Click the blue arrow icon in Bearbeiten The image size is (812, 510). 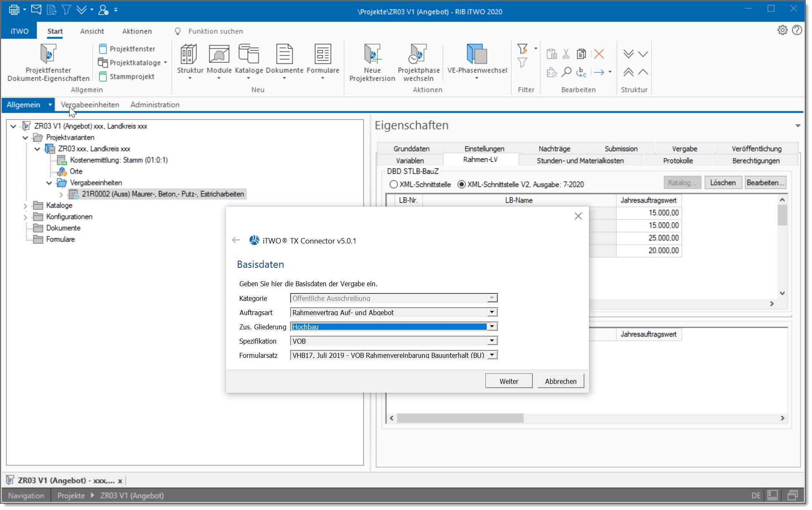(x=599, y=72)
